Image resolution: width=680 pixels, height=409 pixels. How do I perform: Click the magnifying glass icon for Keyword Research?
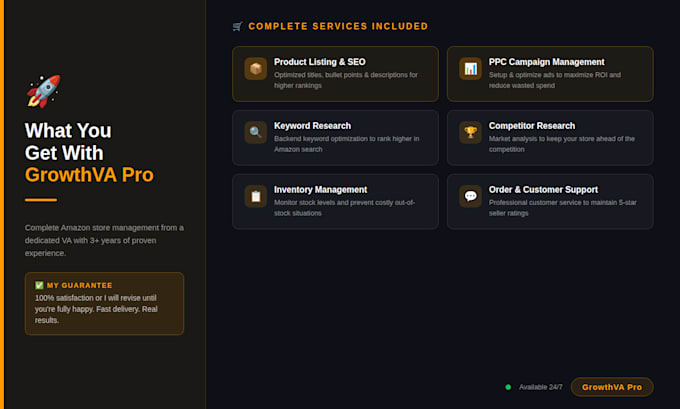pyautogui.click(x=255, y=132)
